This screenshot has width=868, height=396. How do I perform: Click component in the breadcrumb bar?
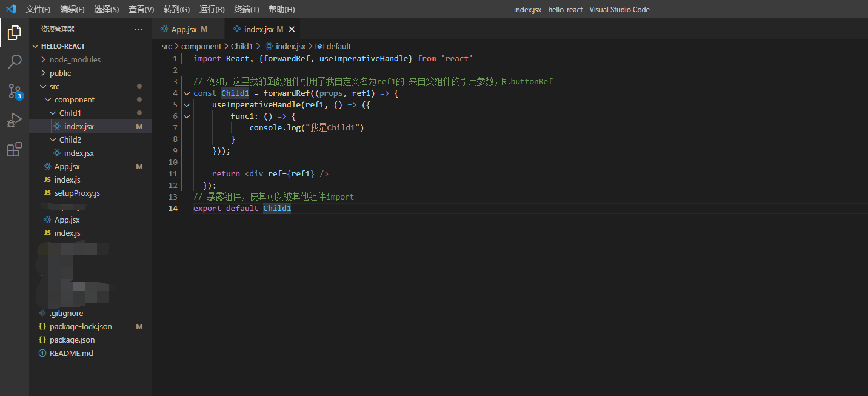tap(201, 46)
